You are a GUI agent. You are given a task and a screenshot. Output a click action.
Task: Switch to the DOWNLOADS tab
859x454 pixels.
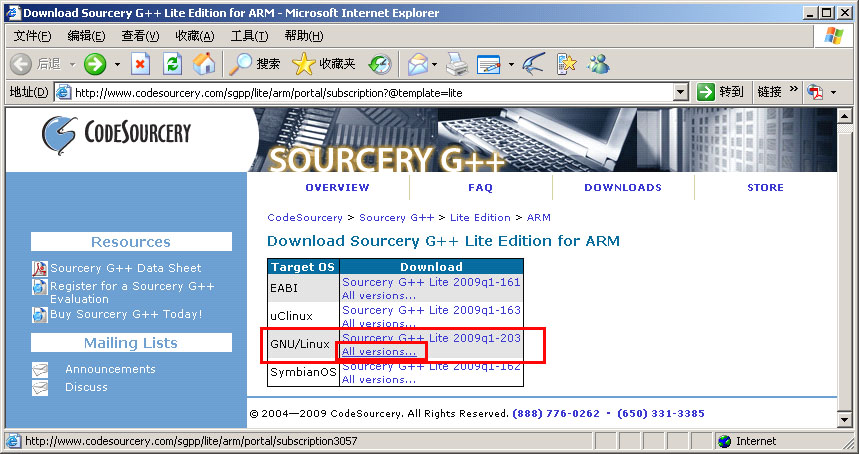[x=623, y=187]
